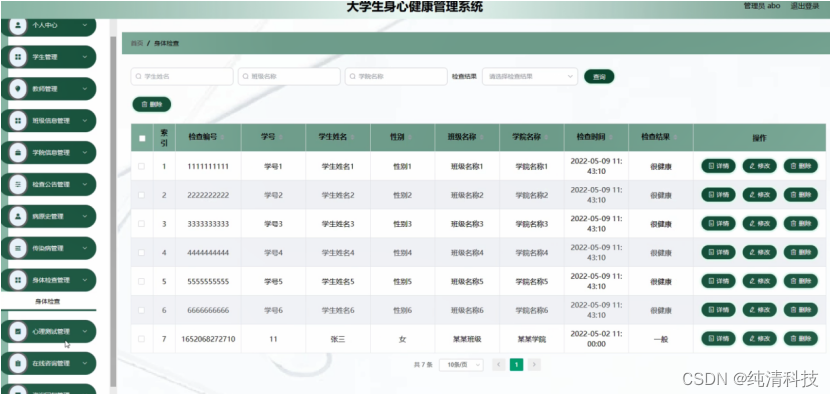Click the 一般 result cell
This screenshot has height=397, width=834.
pos(661,339)
